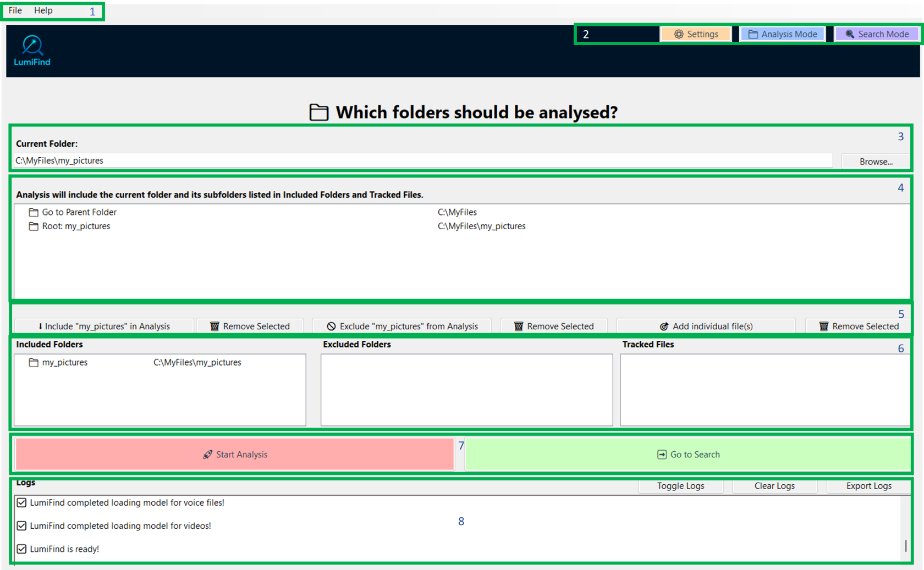This screenshot has height=570, width=924.
Task: Select the Root: my_pictures row
Action: coord(461,226)
